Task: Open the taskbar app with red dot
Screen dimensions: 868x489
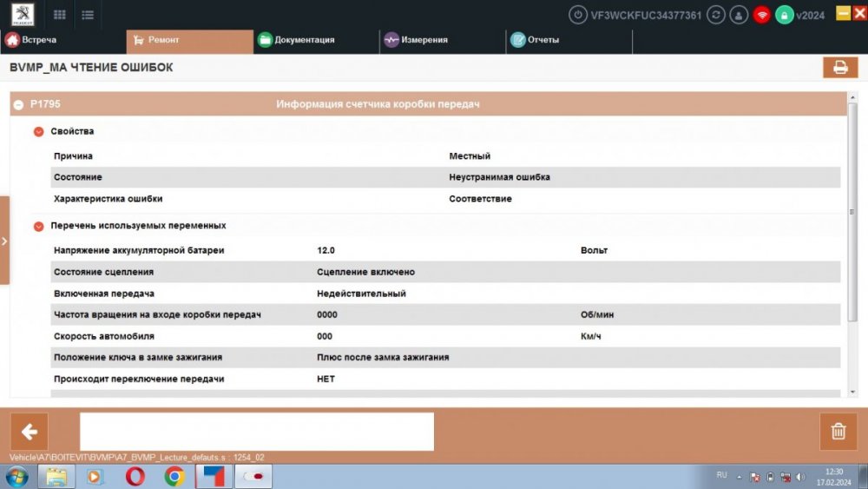Action: tap(253, 477)
